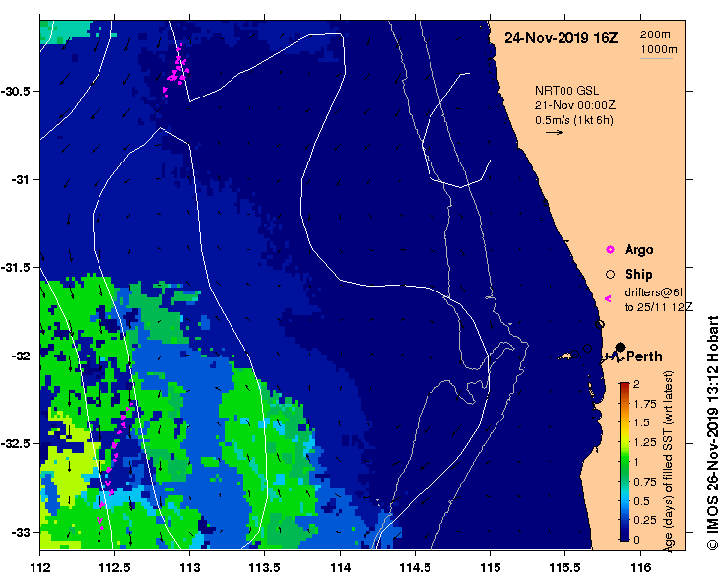The image size is (728, 583).
Task: Click longitude axis label 115
Action: click(x=490, y=567)
